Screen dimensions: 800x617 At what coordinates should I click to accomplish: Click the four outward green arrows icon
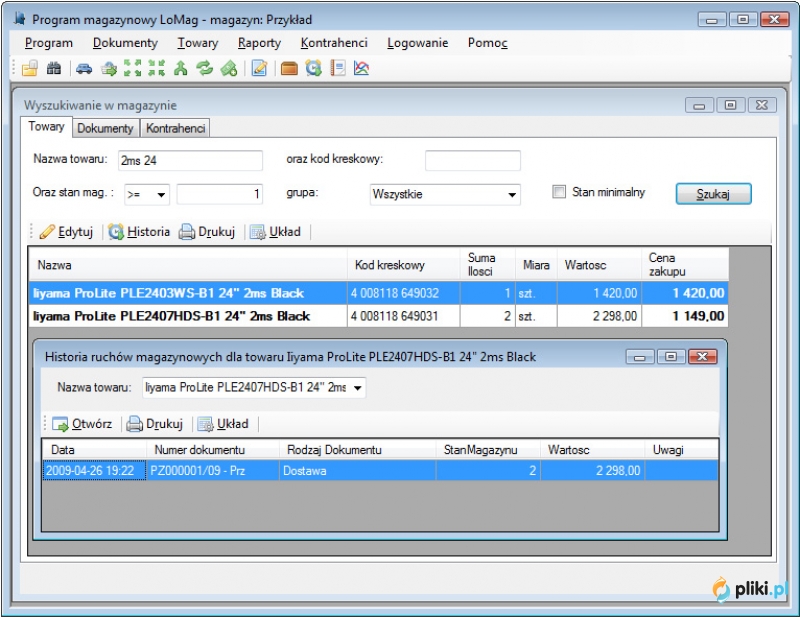132,68
